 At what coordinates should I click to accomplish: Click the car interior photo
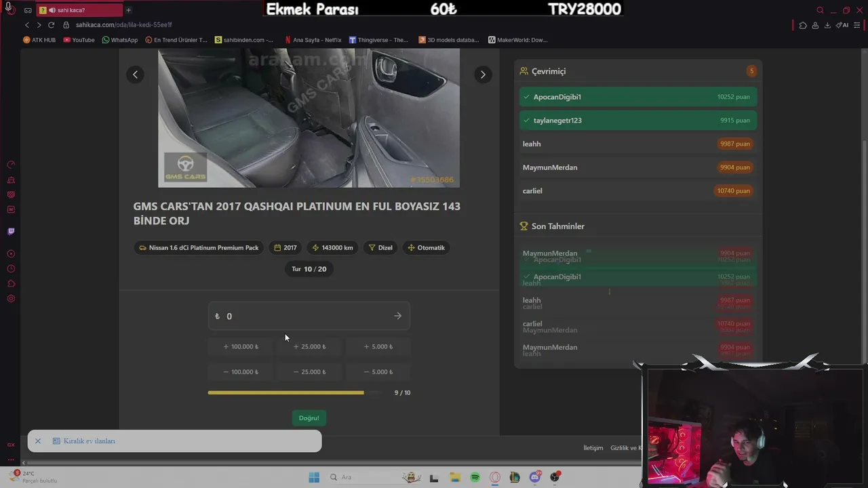tap(309, 117)
